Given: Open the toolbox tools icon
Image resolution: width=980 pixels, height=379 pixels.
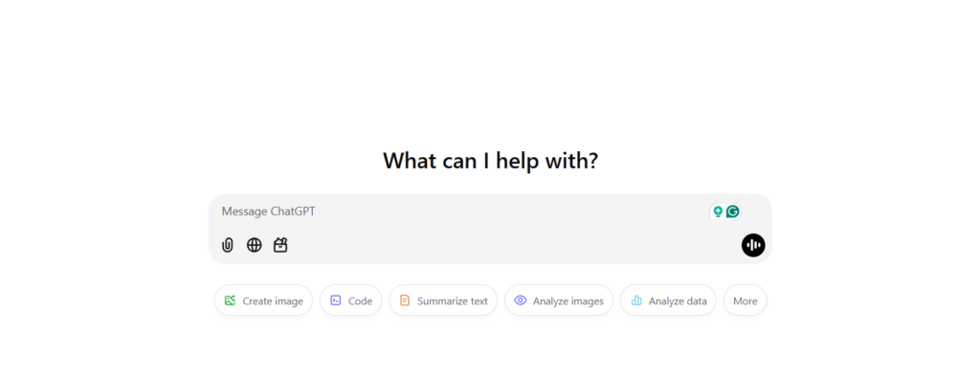Looking at the screenshot, I should pos(280,245).
